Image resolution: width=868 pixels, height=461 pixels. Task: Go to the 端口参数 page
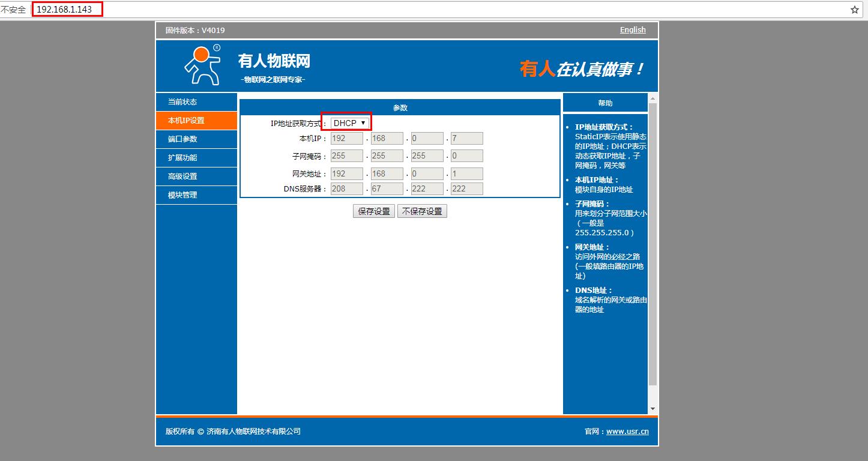(x=182, y=139)
